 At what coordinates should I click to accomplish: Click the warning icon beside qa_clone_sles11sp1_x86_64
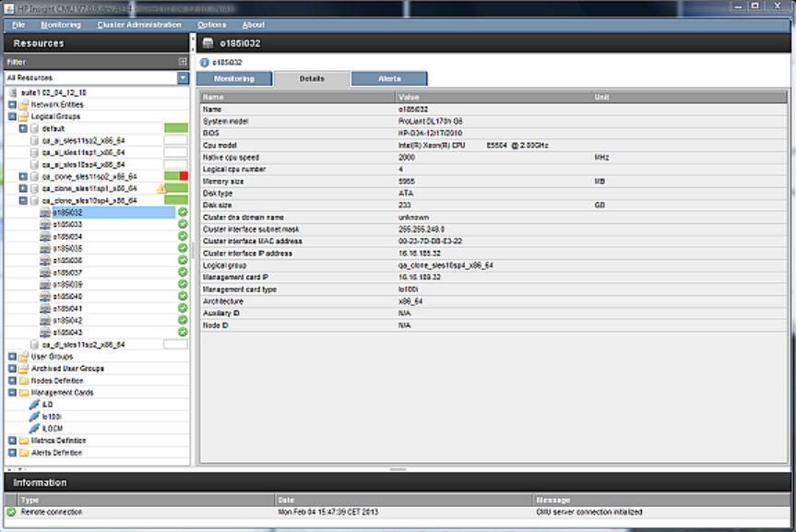pyautogui.click(x=161, y=189)
